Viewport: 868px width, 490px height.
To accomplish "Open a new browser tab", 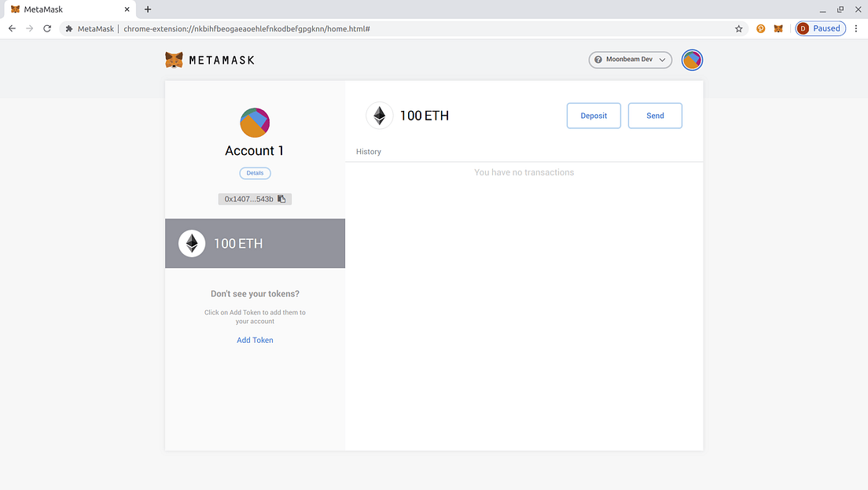I will point(148,9).
